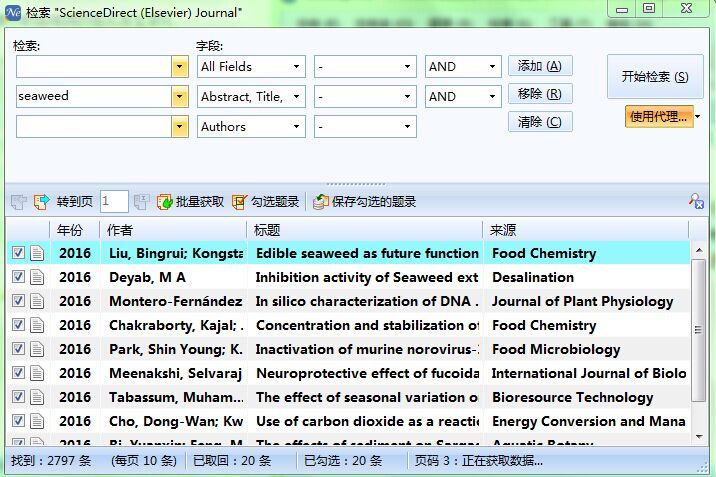The width and height of the screenshot is (716, 477).
Task: Expand the arrow beside 使用代理 button
Action: 698,116
